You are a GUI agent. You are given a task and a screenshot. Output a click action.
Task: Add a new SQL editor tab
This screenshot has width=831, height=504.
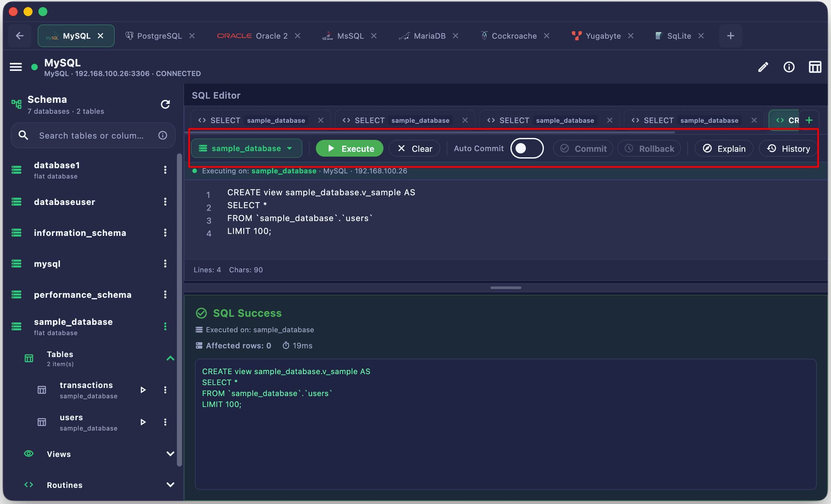click(809, 121)
